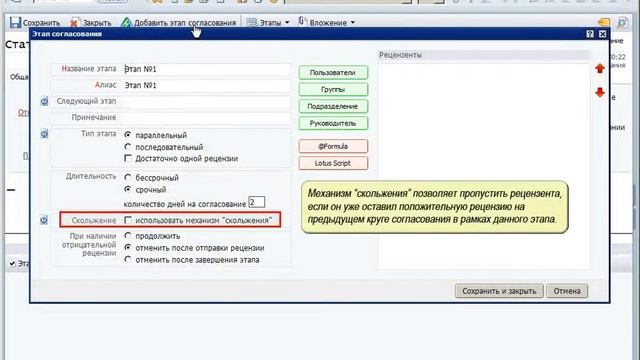Click the orange arrow icon in top-right toolbar

(604, 22)
